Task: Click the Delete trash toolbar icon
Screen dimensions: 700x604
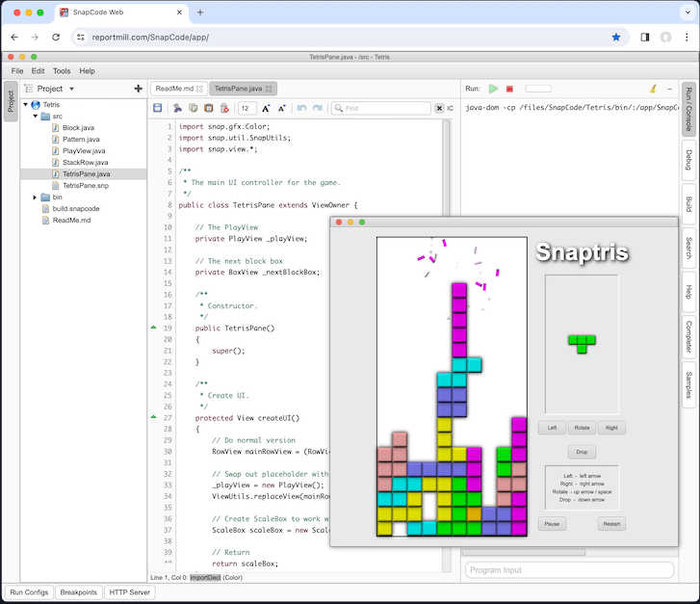Action: (224, 108)
